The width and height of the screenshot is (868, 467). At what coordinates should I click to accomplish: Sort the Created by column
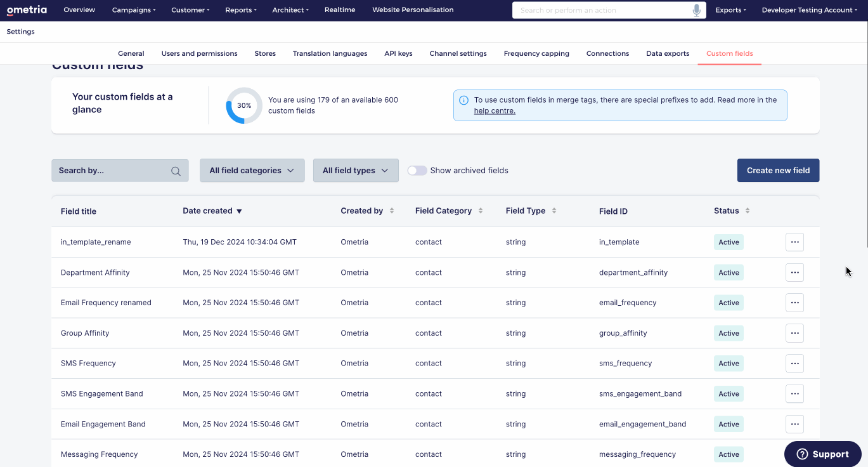tap(392, 211)
